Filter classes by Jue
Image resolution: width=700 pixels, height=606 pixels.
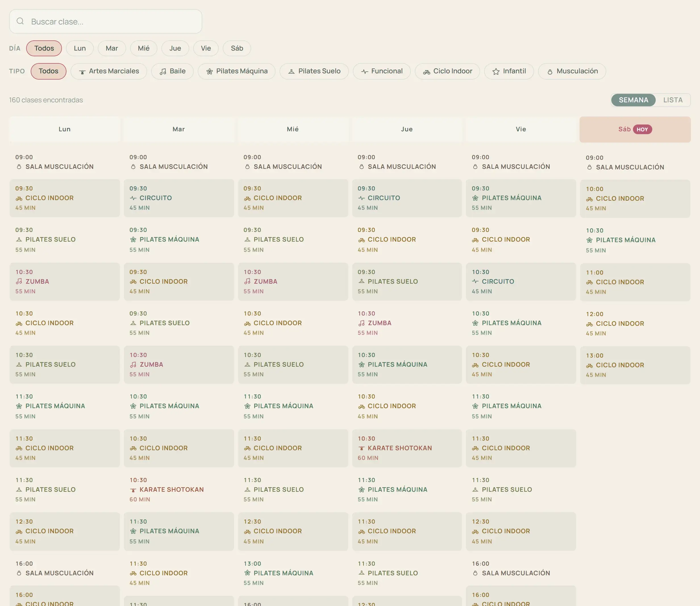coord(175,48)
